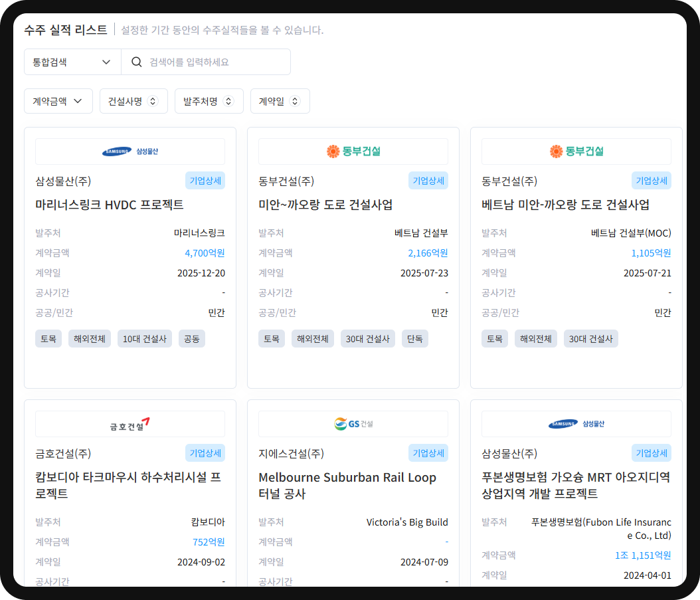700x600 pixels.
Task: Click 해외전체 tag on the 미안~까오랑 card
Action: (313, 339)
